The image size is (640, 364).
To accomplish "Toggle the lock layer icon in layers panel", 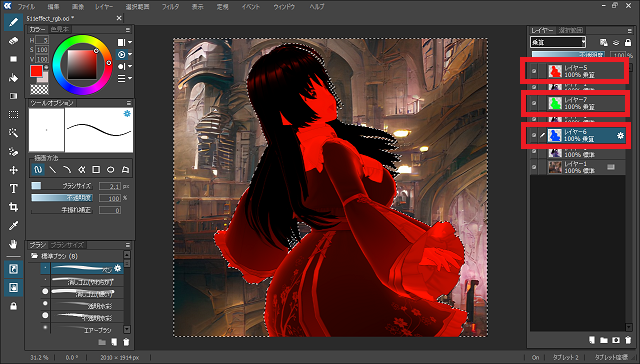I will tap(628, 42).
